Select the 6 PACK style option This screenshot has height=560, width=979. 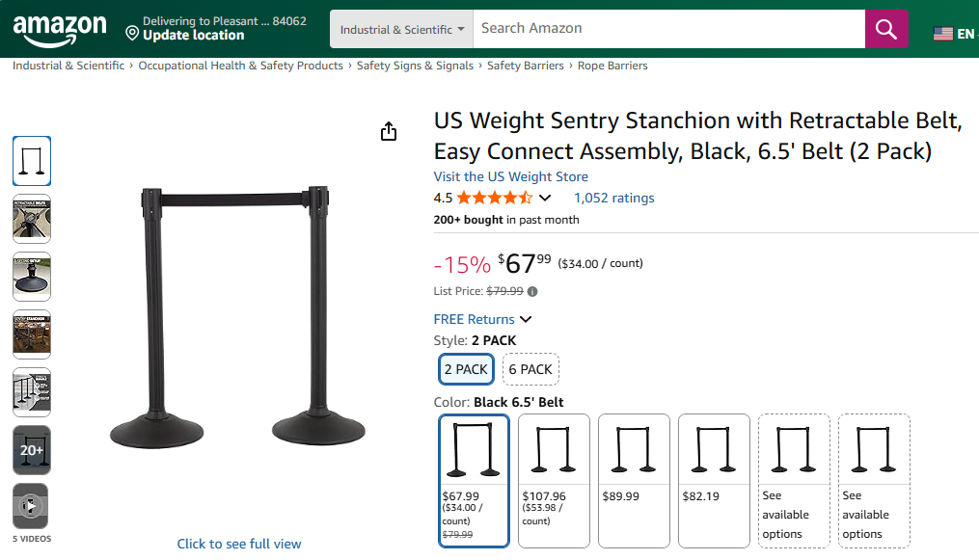(x=530, y=369)
